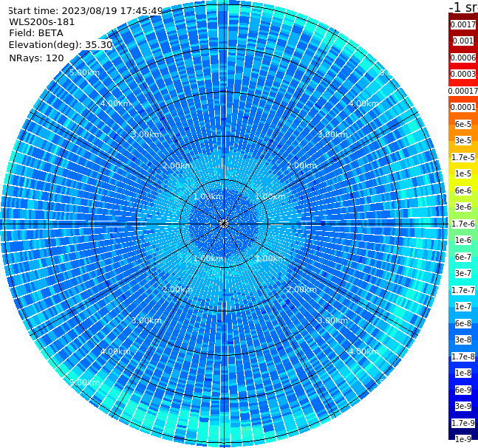
Task: Select the 1.7e-6 colorbar label
Action: click(x=463, y=224)
